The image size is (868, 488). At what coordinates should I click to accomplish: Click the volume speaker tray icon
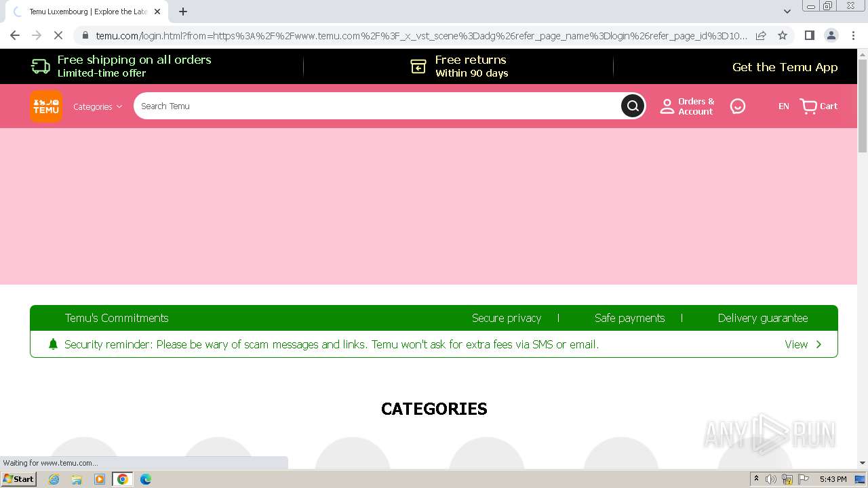tap(771, 479)
